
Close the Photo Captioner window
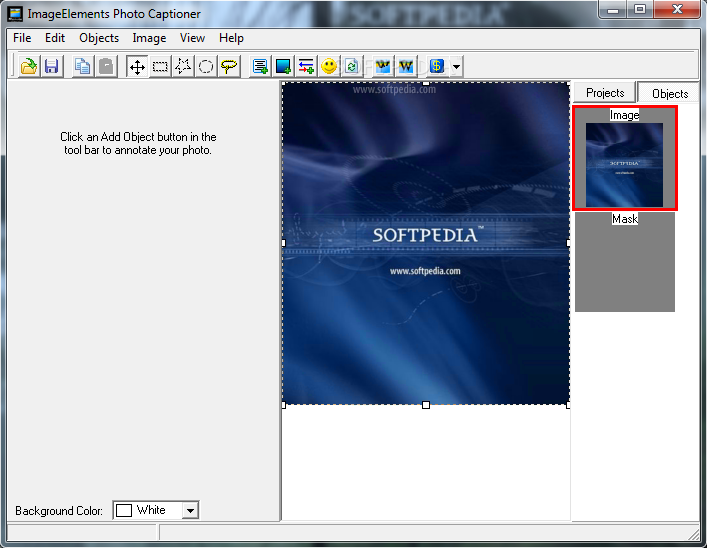677,9
